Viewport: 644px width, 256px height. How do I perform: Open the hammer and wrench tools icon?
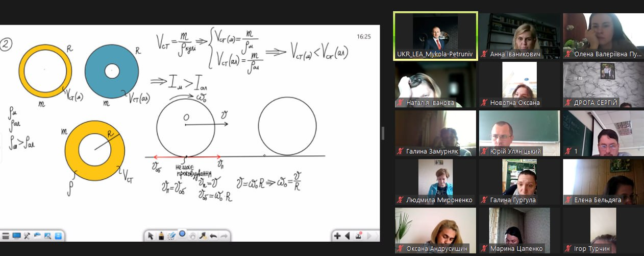[x=27, y=236]
